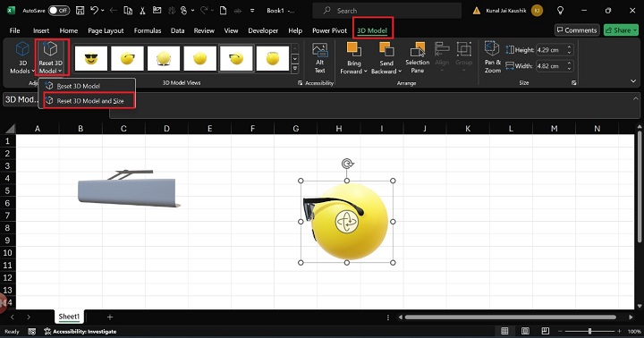The image size is (644, 338).
Task: Choose Reset 3D Model and Size entry
Action: (x=90, y=101)
